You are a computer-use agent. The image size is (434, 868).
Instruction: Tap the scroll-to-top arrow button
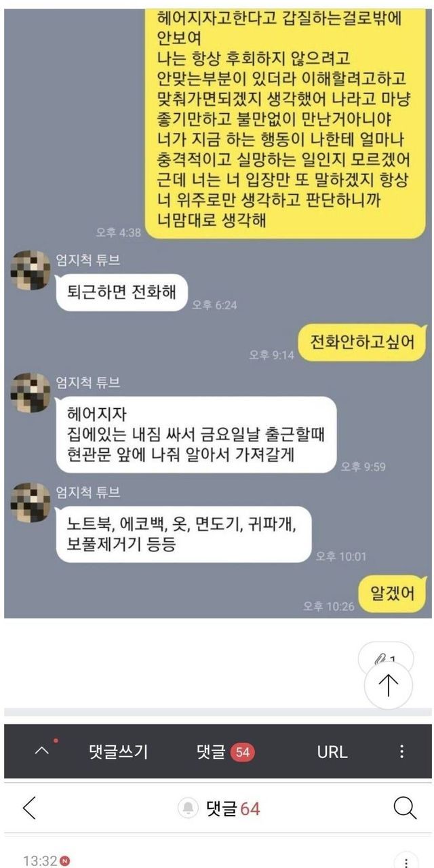point(389,685)
